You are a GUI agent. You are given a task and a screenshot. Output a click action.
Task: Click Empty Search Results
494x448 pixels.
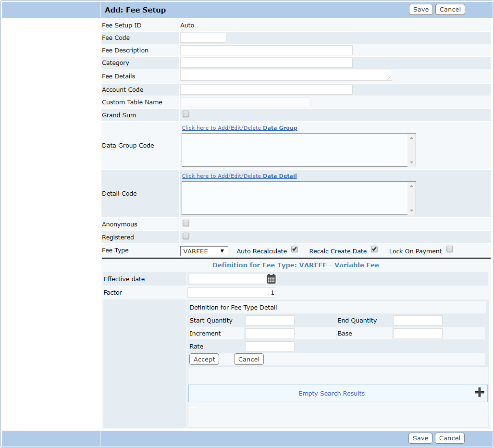[331, 393]
